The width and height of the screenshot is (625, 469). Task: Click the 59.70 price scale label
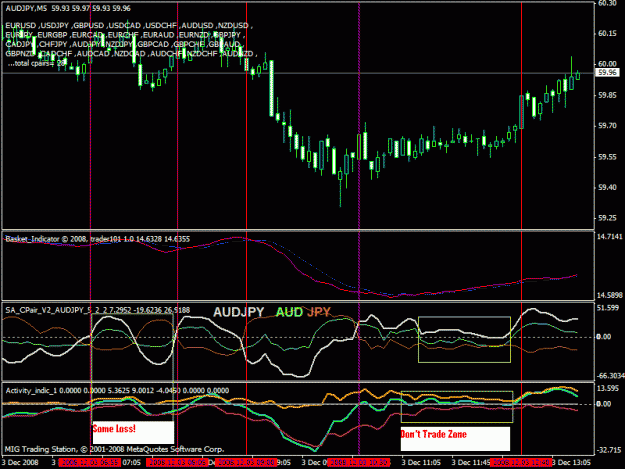[x=607, y=126]
